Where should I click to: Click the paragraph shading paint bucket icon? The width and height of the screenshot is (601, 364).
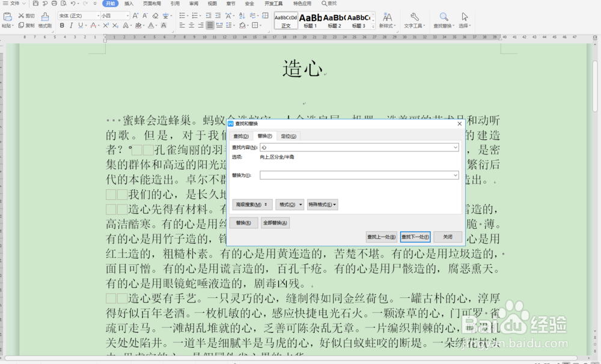coord(242,25)
